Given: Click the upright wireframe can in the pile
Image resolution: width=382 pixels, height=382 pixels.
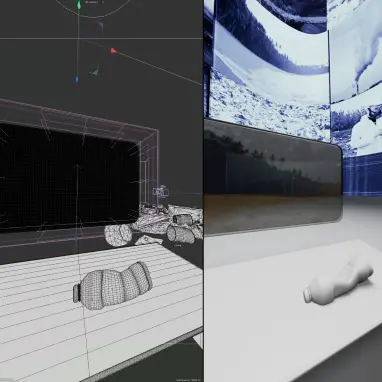Looking at the screenshot, I should (183, 220).
